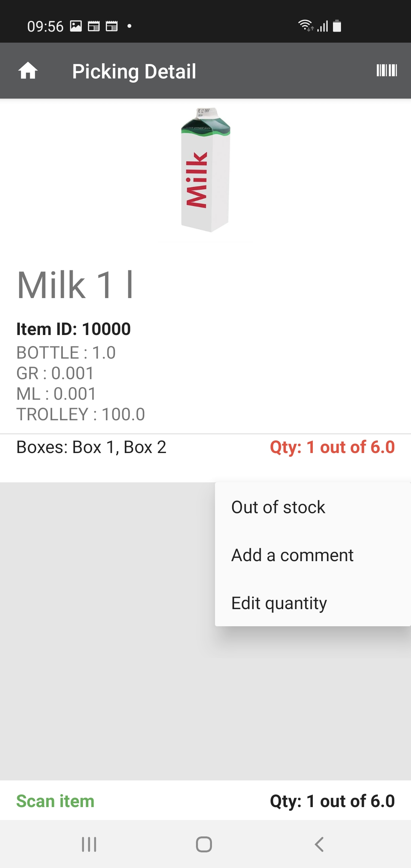
Task: Tap the Wi-Fi status icon
Action: point(305,26)
